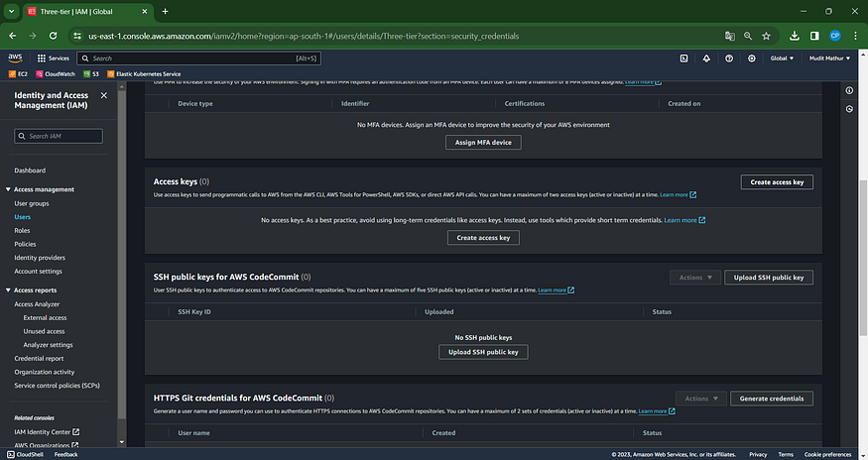Open User groups in sidebar
This screenshot has height=460, width=868.
pos(32,203)
